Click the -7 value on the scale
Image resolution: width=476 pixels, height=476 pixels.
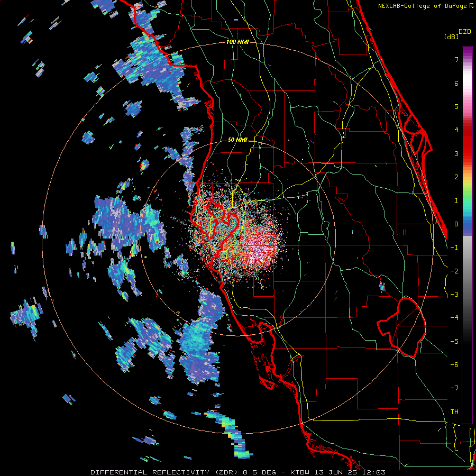coord(454,388)
